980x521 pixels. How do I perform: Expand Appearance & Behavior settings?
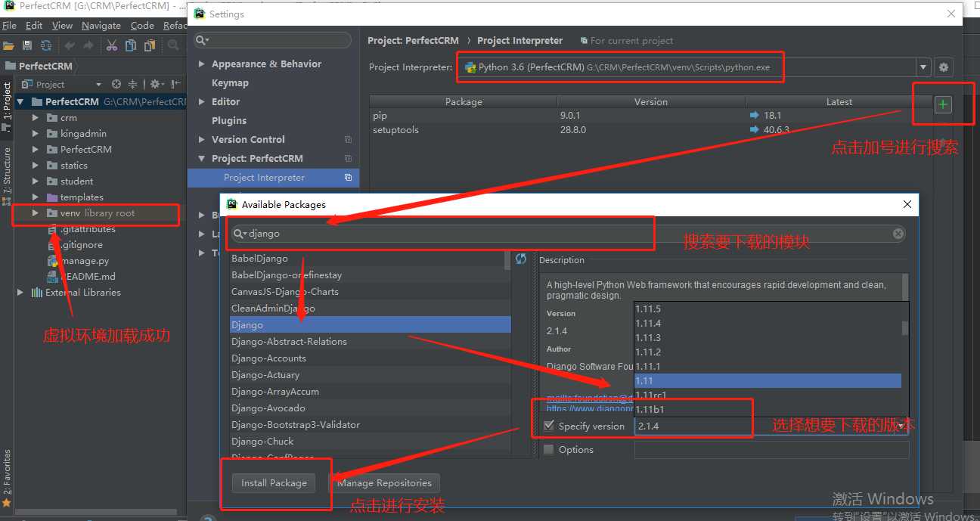pyautogui.click(x=202, y=64)
